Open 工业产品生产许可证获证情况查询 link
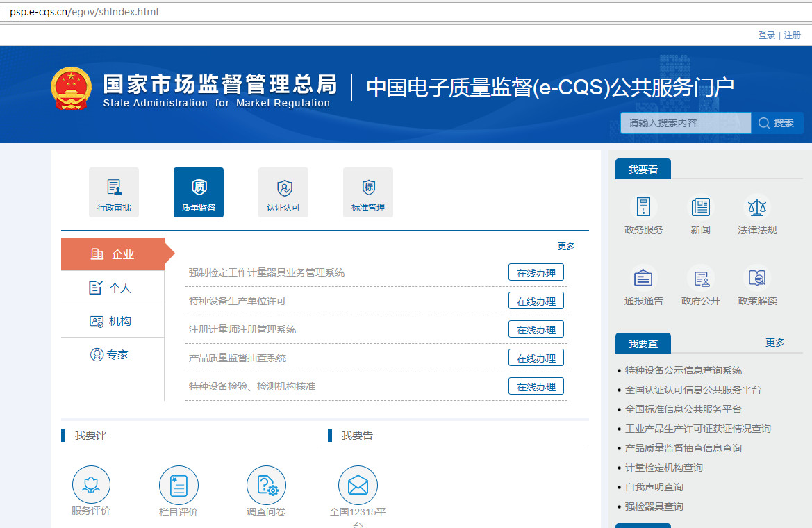 tap(698, 429)
